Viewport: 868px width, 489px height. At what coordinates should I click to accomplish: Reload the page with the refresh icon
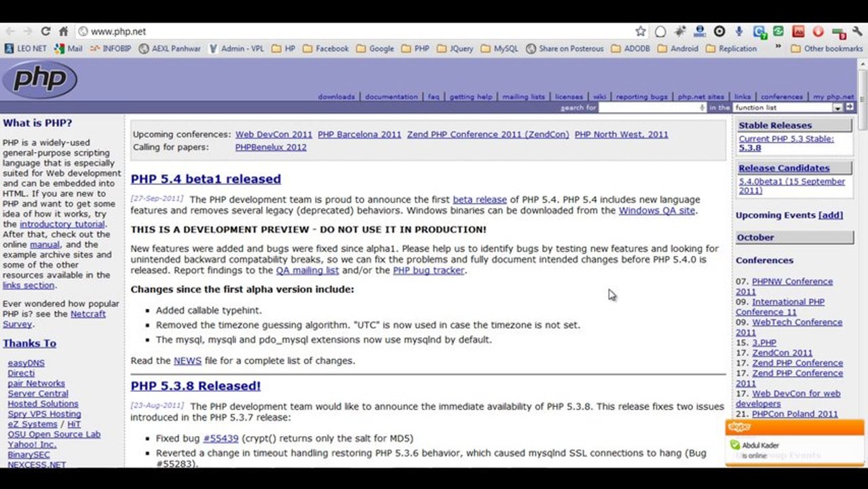coord(45,31)
